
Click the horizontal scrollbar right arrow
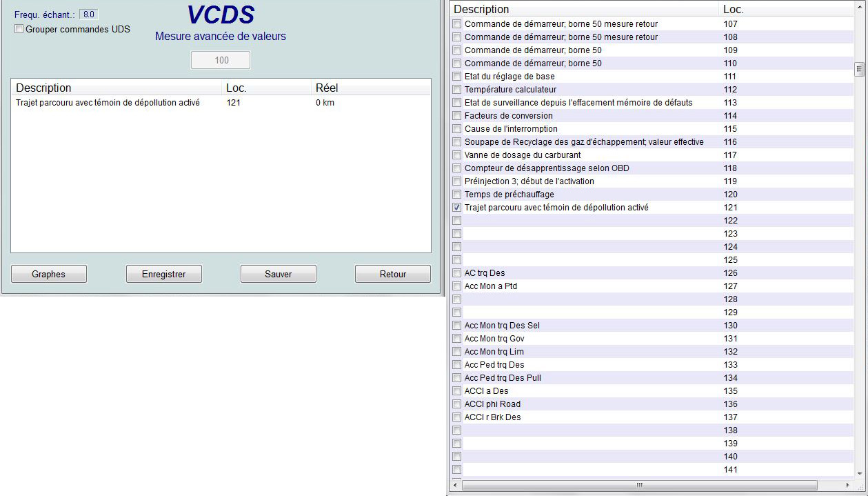coord(848,486)
